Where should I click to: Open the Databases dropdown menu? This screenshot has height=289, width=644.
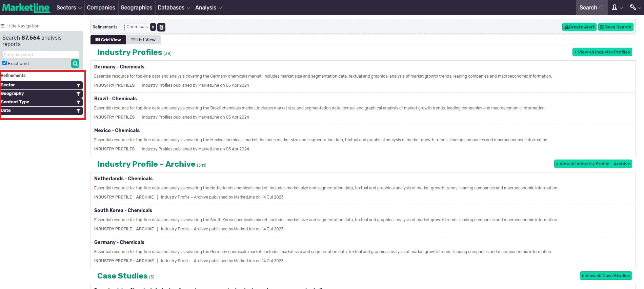(x=174, y=7)
